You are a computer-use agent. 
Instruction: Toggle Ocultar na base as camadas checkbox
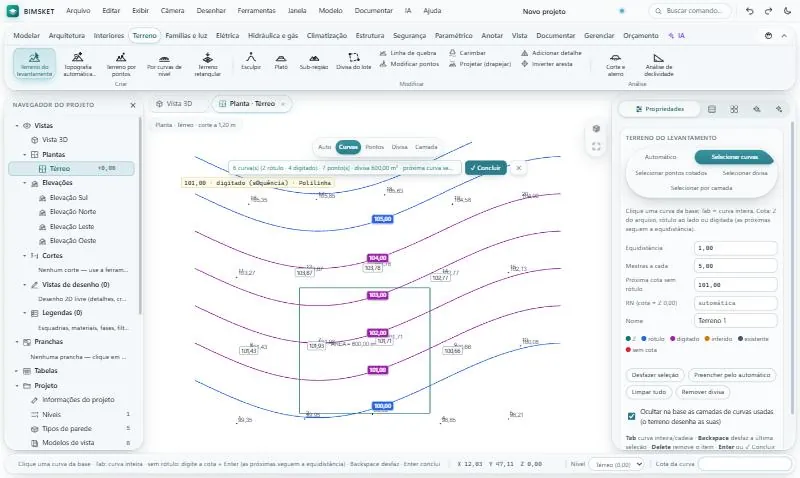[631, 416]
